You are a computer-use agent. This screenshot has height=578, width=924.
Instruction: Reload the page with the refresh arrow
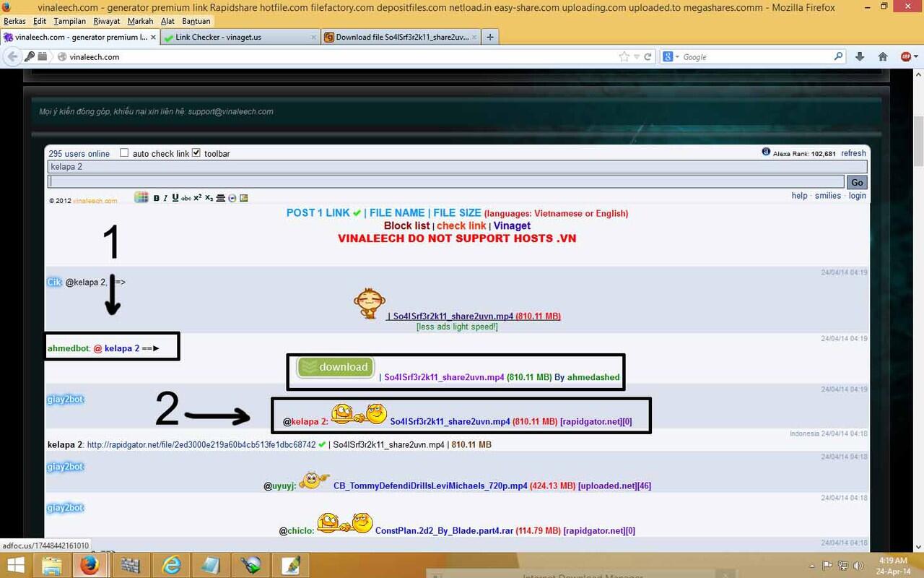click(648, 56)
